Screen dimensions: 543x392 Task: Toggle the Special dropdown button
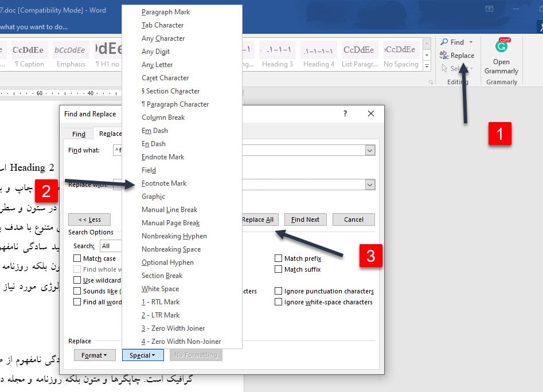point(143,355)
